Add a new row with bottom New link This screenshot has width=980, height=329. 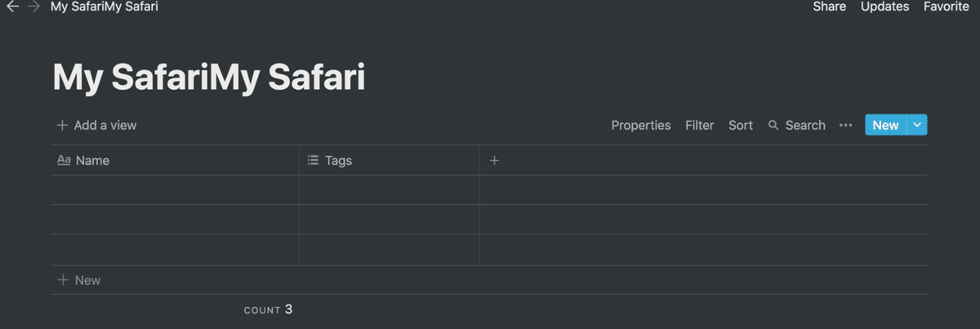pyautogui.click(x=80, y=280)
